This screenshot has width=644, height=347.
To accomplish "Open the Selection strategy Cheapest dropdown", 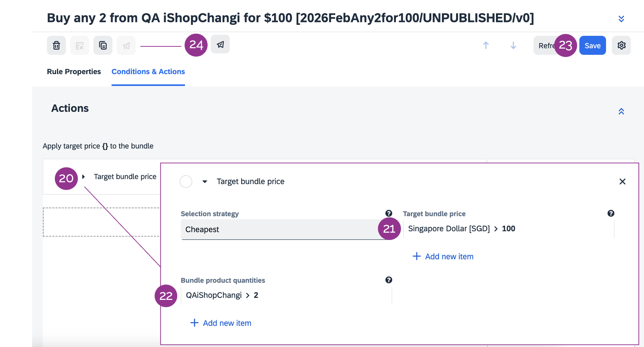I will pos(280,229).
